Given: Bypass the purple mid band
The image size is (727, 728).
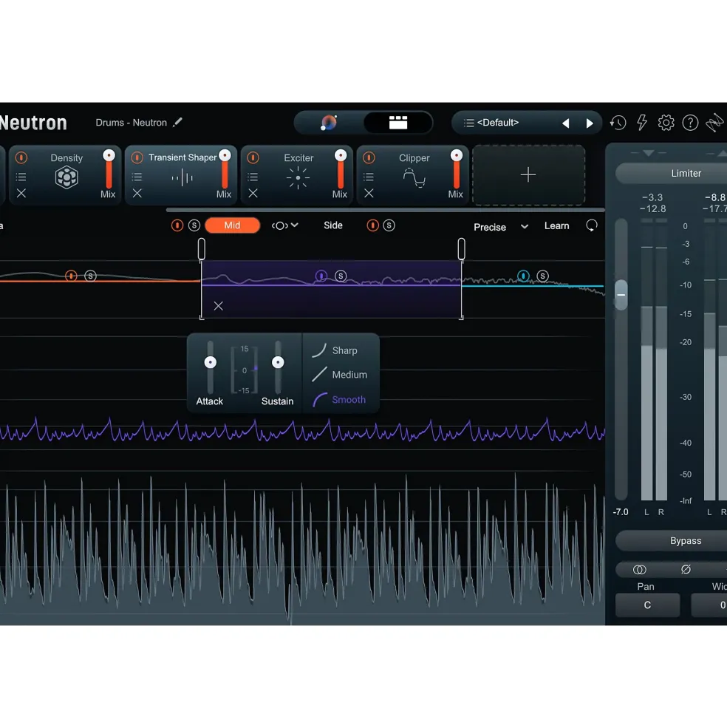Looking at the screenshot, I should tap(321, 276).
